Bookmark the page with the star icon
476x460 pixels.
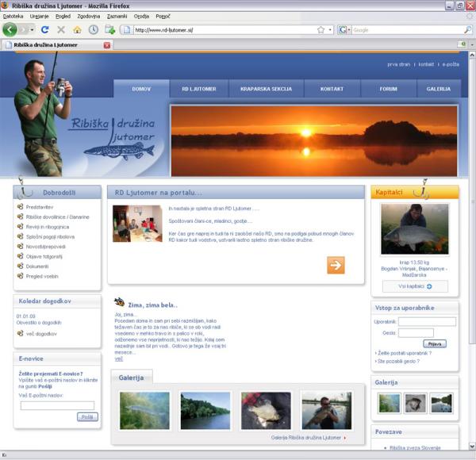pos(321,30)
